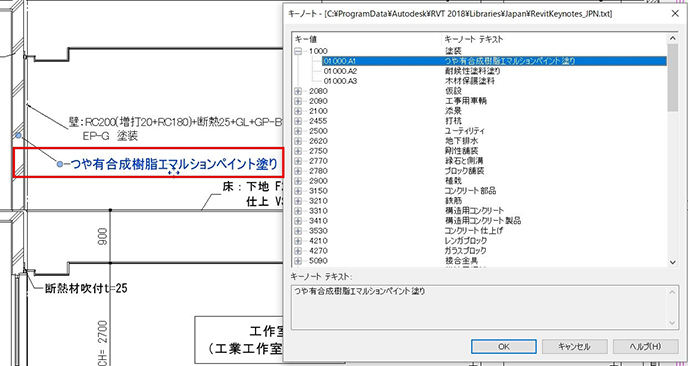This screenshot has width=688, height=366.
Task: Expand the 2770 縁石と側溝 node
Action: click(298, 161)
